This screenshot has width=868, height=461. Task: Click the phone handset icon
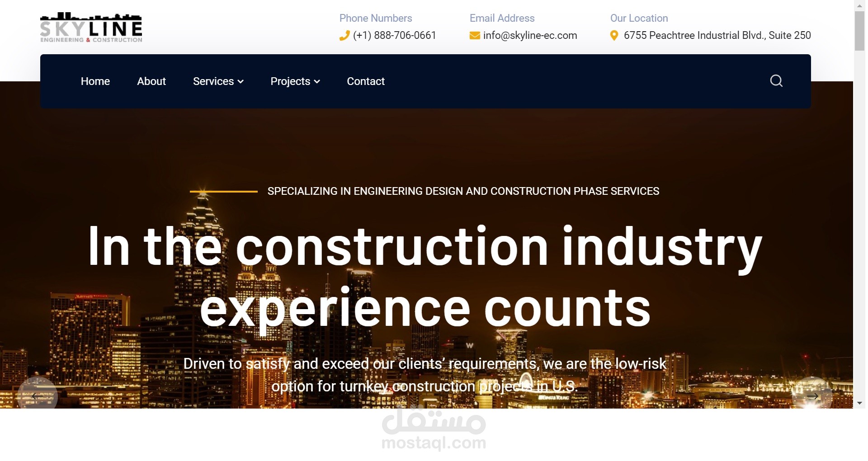(x=344, y=35)
